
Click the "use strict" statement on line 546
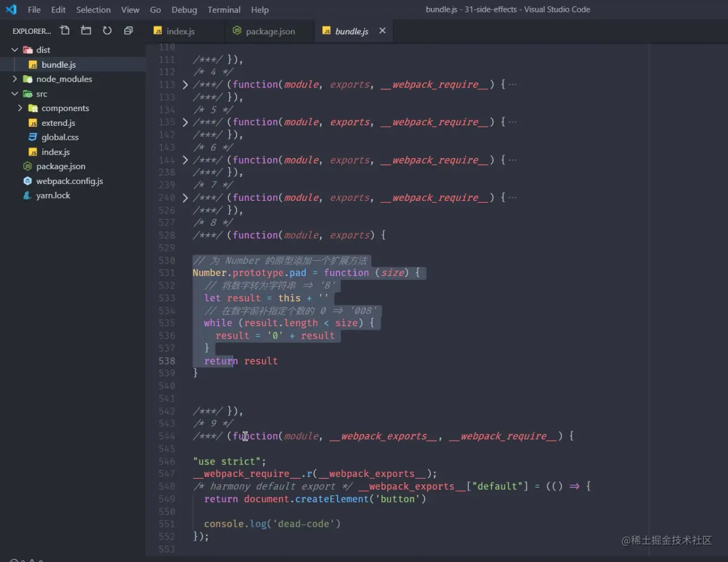[x=229, y=462]
